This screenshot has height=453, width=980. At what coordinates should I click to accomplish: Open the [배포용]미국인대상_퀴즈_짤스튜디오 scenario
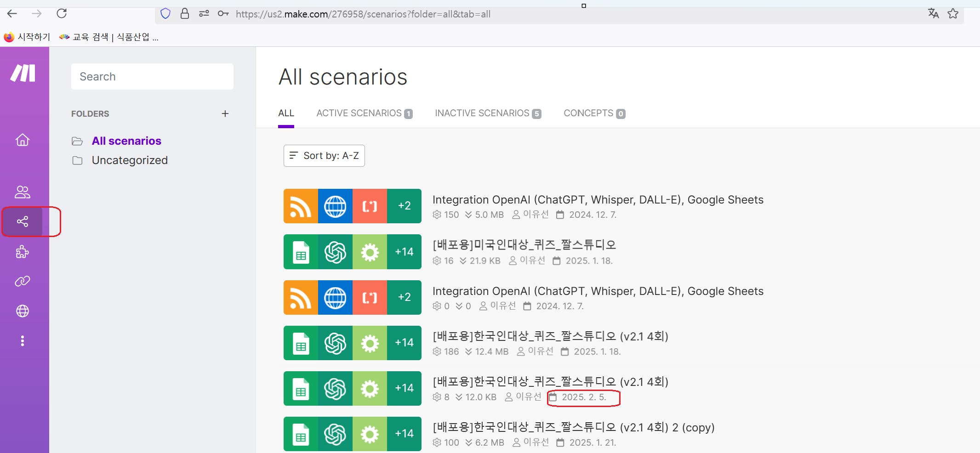[x=524, y=245]
